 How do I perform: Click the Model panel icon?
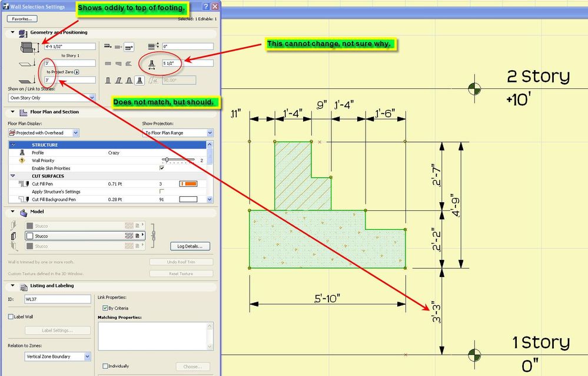(24, 213)
